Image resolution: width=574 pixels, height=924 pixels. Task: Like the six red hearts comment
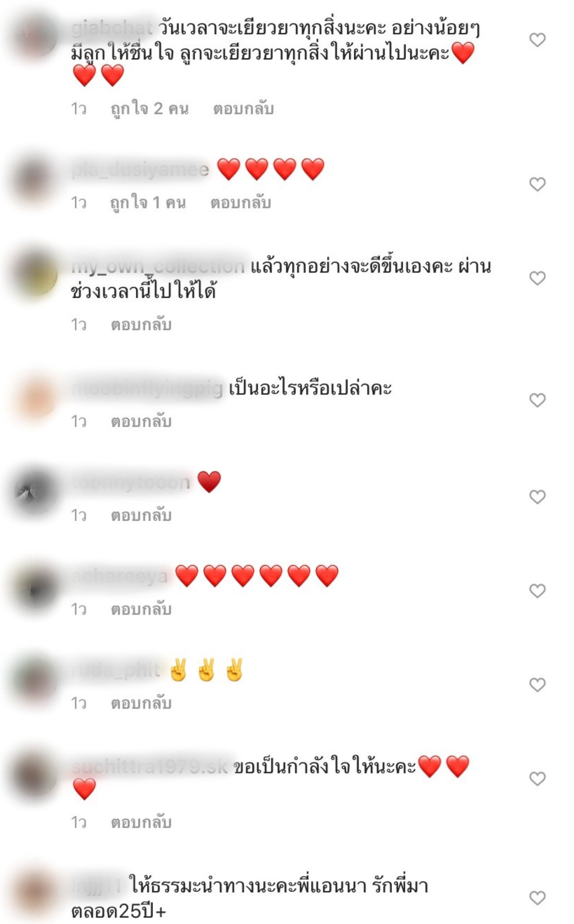(x=537, y=591)
